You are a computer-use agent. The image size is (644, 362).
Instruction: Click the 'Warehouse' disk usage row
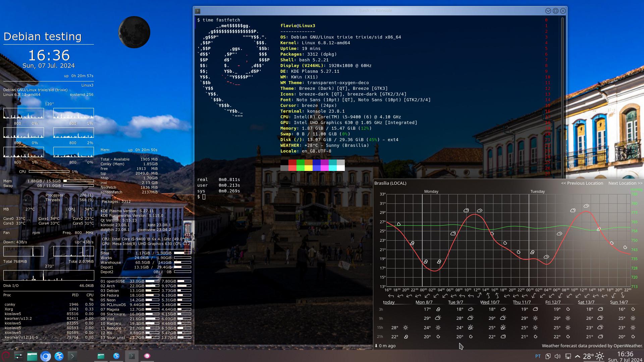point(146,262)
